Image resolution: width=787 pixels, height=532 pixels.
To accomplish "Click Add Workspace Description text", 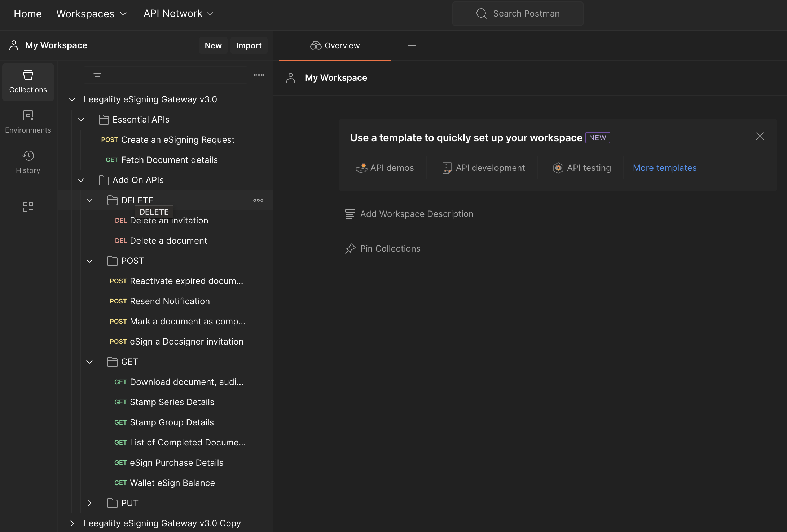I will tap(417, 214).
